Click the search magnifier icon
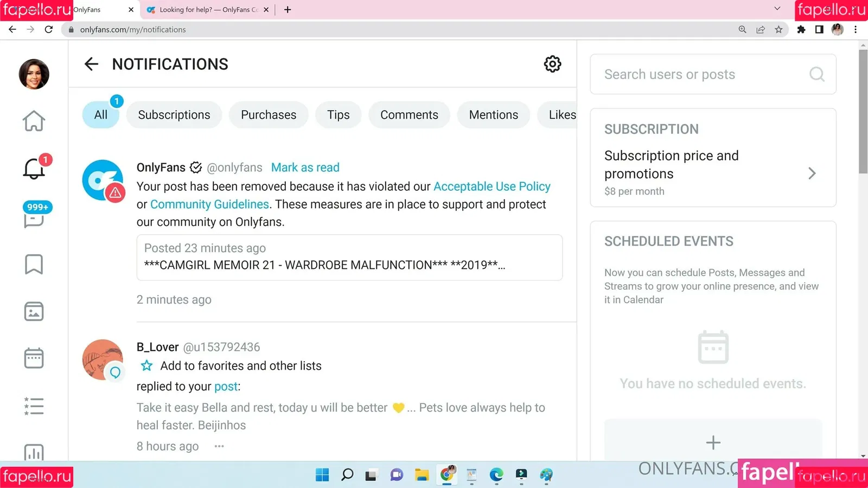 (816, 74)
